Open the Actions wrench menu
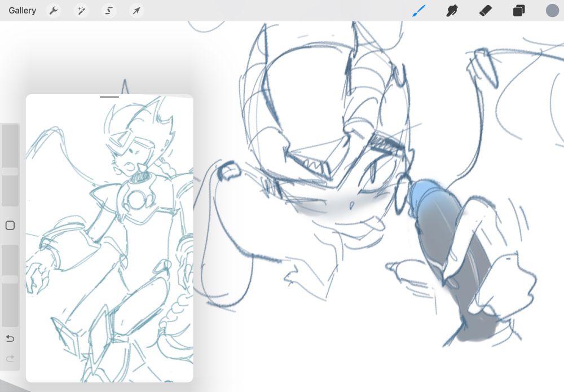 pos(54,11)
